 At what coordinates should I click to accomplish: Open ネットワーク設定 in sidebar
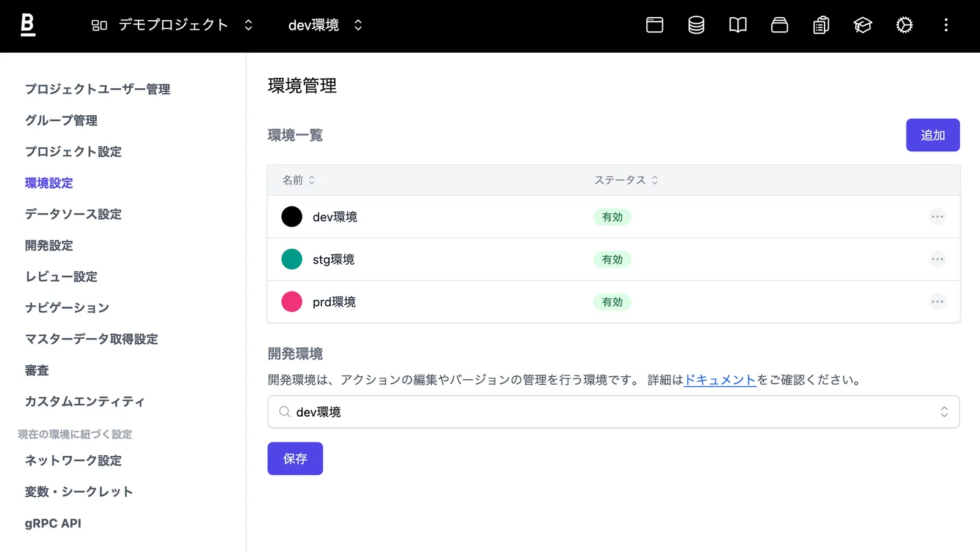point(73,461)
